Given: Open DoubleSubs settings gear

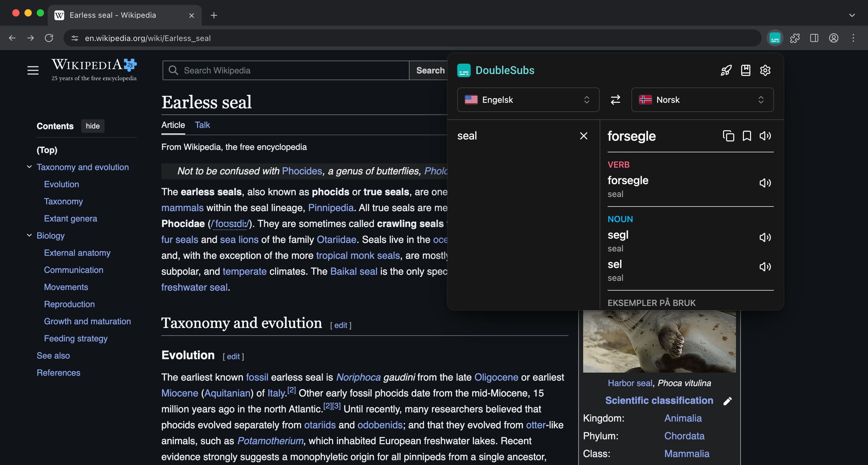Looking at the screenshot, I should pyautogui.click(x=765, y=70).
